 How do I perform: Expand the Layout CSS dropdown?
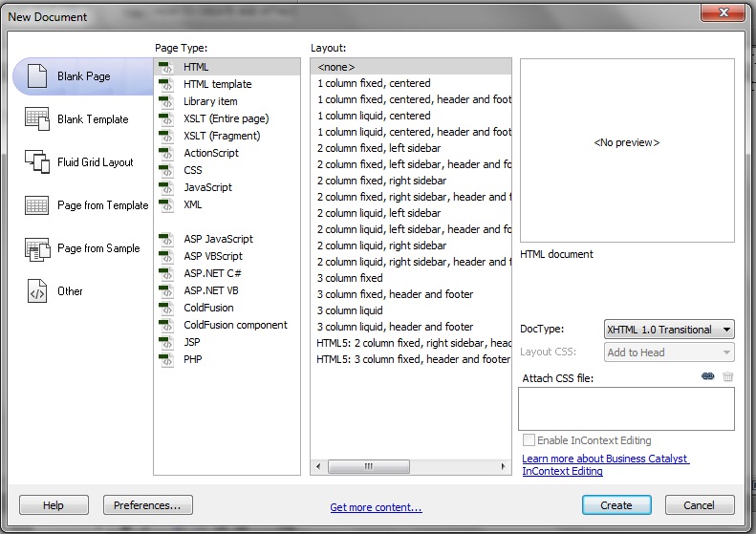click(669, 352)
